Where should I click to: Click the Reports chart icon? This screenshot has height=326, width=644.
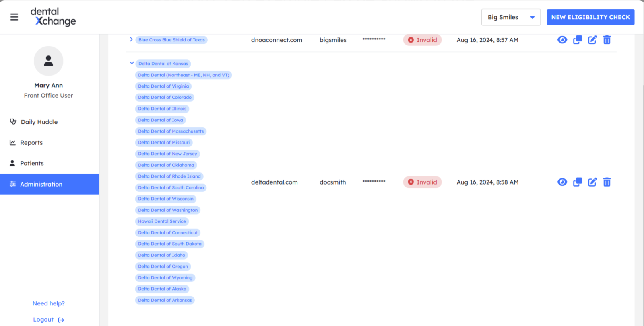tap(12, 142)
